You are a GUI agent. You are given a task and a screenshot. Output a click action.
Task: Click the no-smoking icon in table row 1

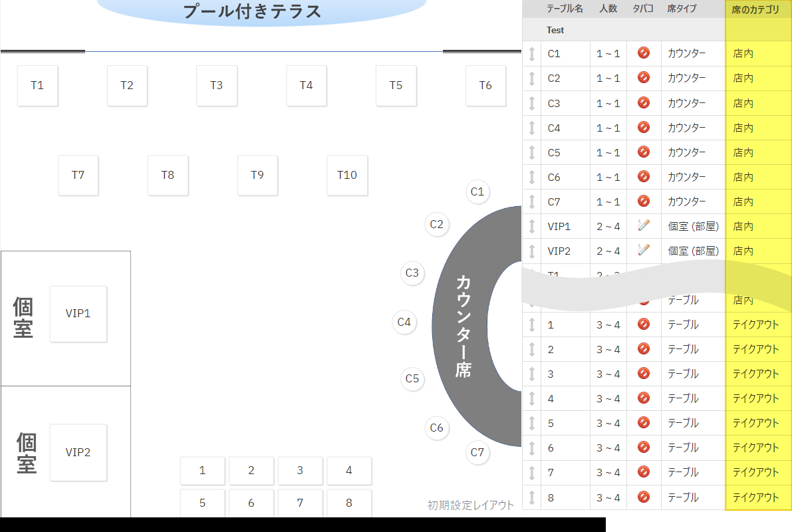pyautogui.click(x=644, y=324)
